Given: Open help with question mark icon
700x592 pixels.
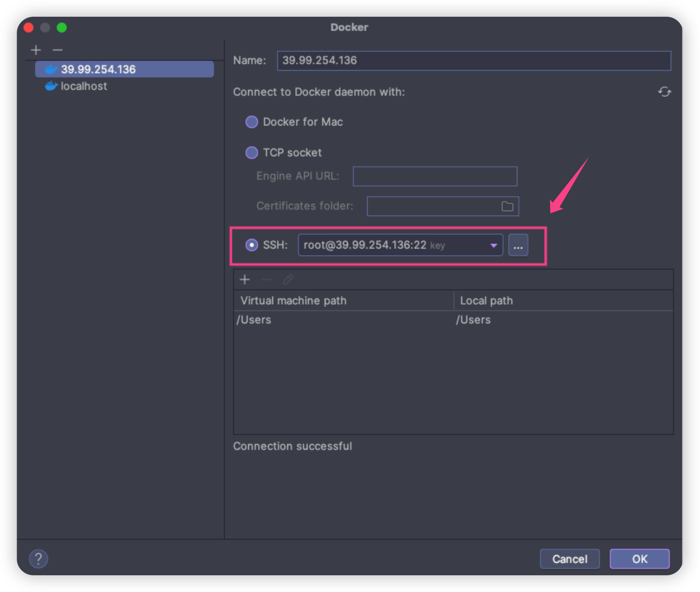Looking at the screenshot, I should coord(38,559).
